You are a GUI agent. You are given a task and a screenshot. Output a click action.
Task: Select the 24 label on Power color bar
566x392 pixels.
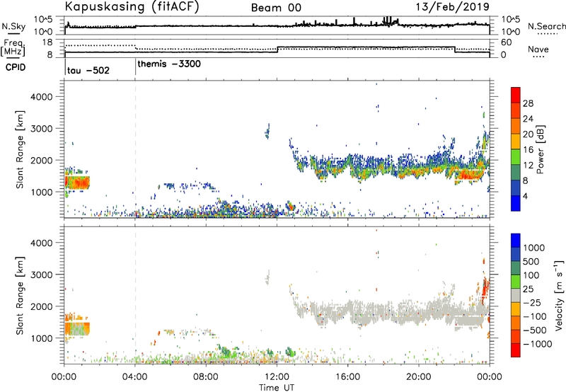(x=528, y=119)
